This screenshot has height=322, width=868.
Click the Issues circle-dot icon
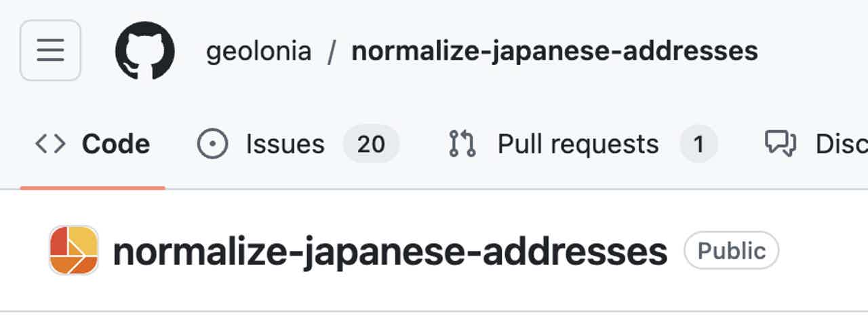coord(212,144)
